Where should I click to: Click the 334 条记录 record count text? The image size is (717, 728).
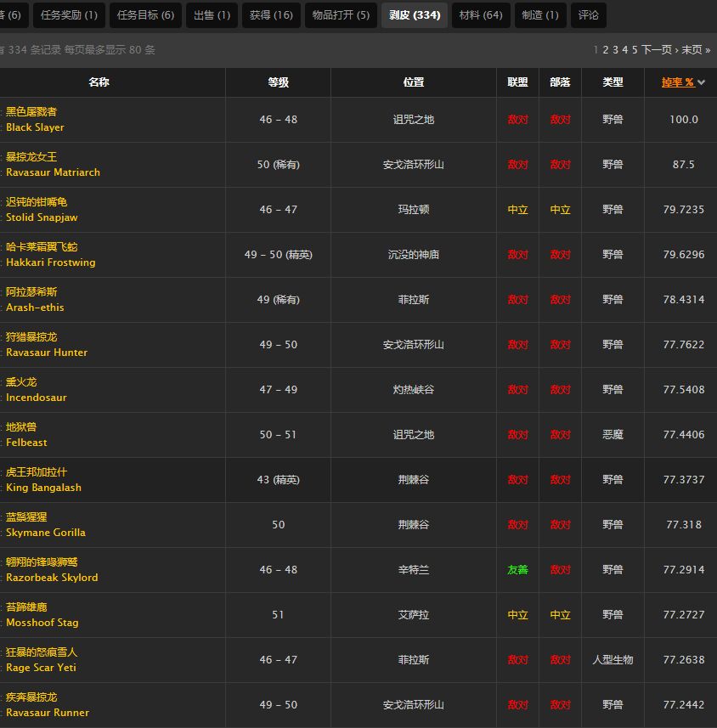pos(35,50)
